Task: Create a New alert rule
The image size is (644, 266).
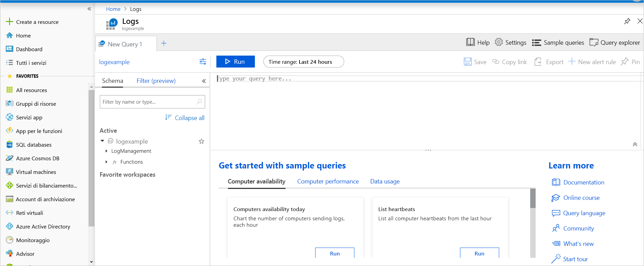Action: tap(592, 62)
